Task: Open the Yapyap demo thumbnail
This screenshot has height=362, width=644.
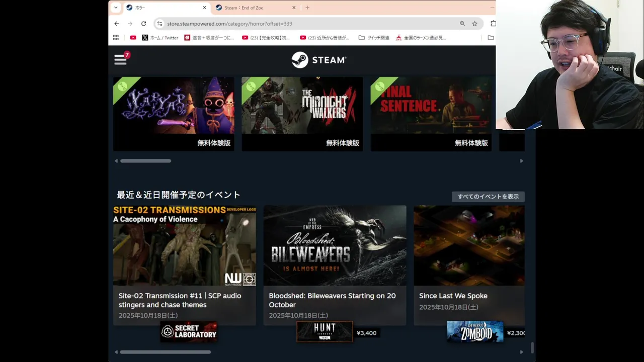Action: (174, 105)
